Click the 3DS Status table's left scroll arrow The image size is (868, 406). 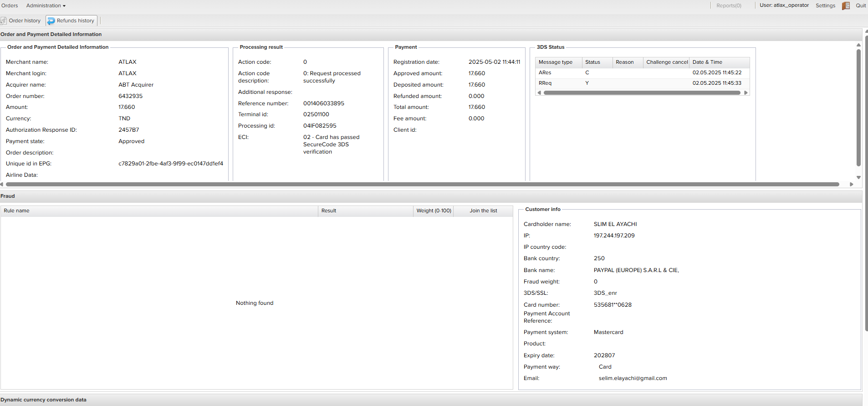539,93
